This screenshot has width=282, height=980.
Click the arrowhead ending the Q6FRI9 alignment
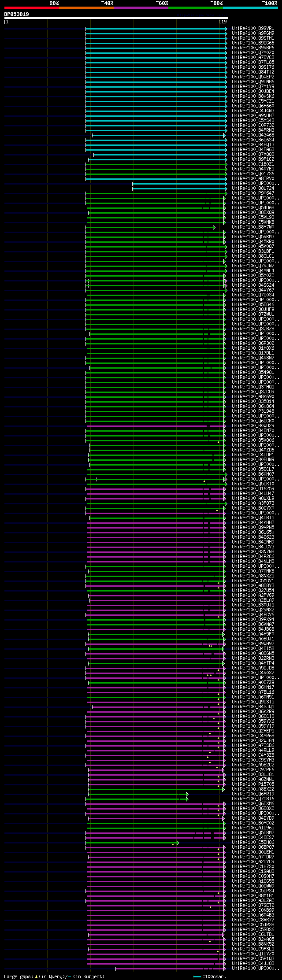click(187, 794)
